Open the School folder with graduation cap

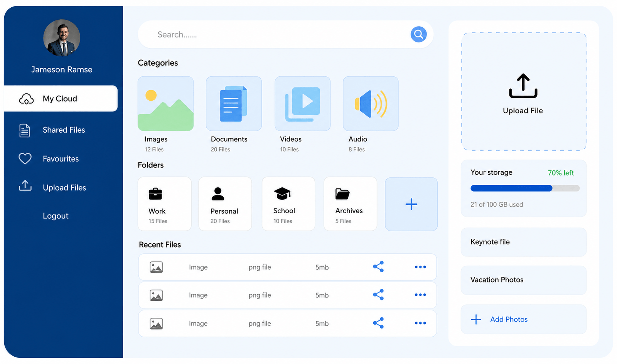288,204
